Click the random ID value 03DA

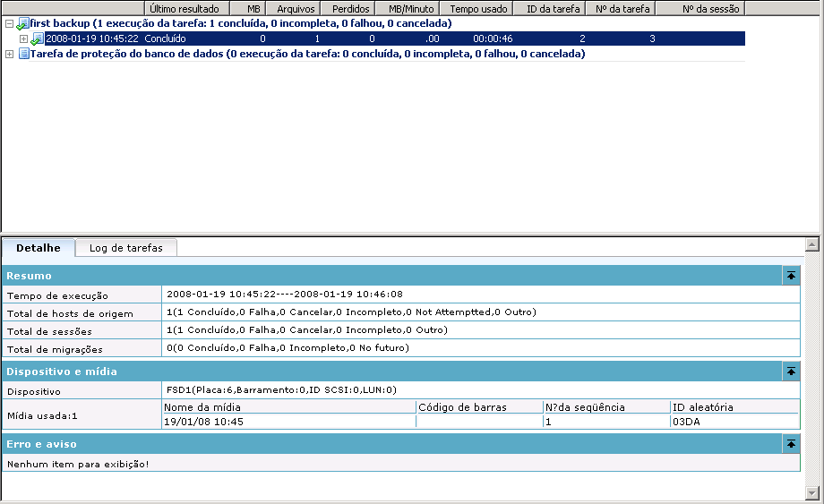click(686, 422)
